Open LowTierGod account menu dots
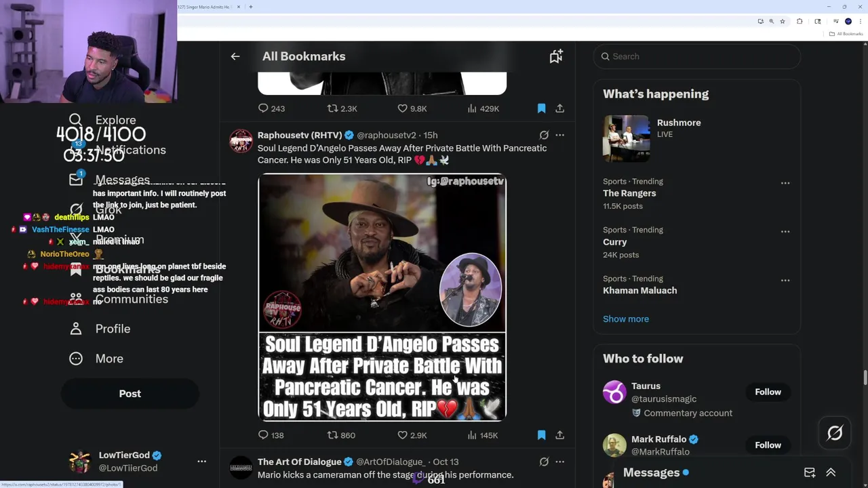 201,461
